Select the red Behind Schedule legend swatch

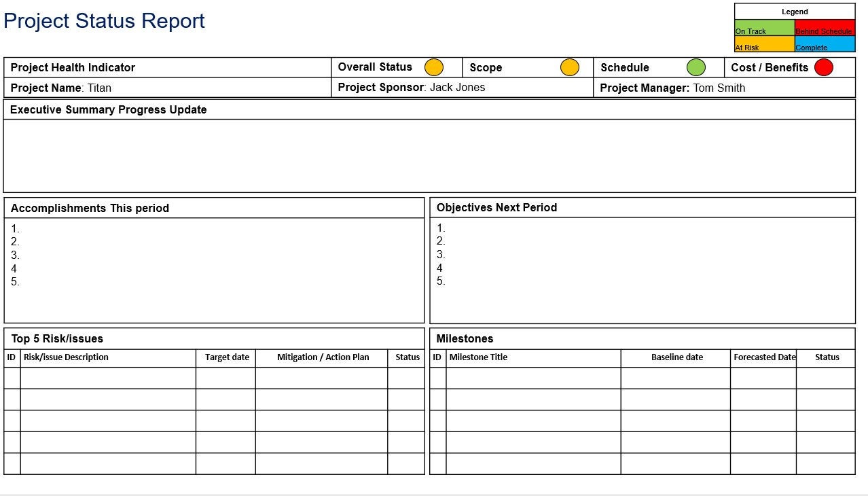825,27
